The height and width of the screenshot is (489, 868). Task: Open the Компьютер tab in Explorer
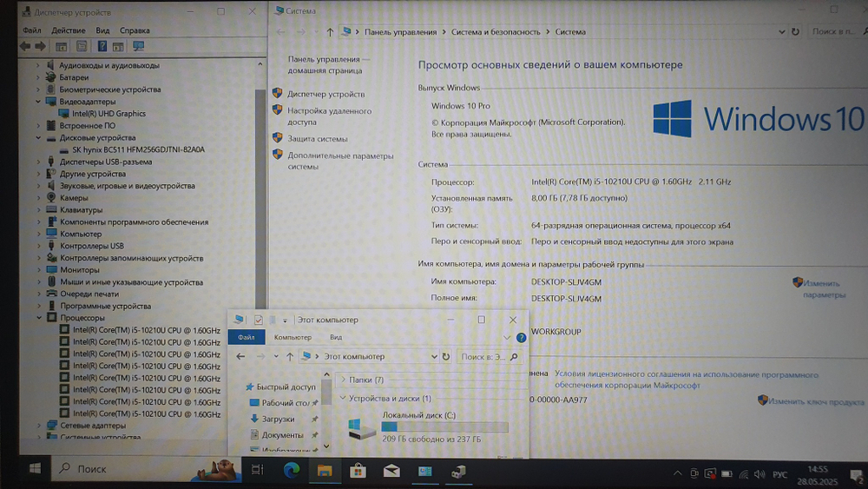click(293, 337)
